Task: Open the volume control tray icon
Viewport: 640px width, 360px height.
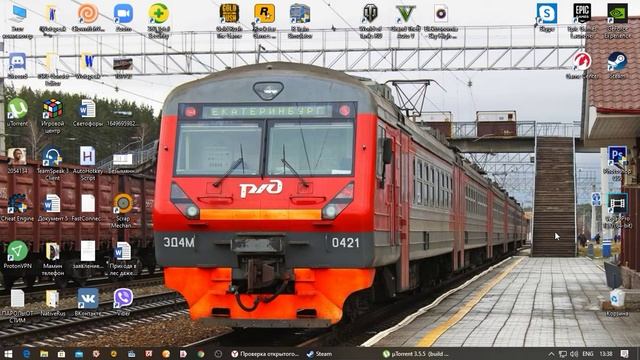Action: [x=574, y=354]
